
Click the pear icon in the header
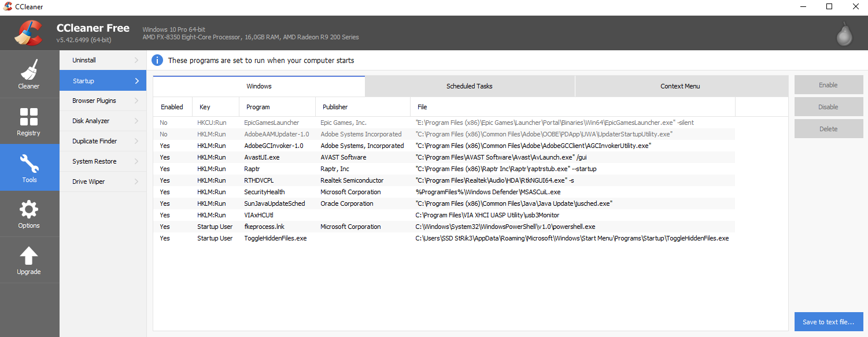pos(844,35)
